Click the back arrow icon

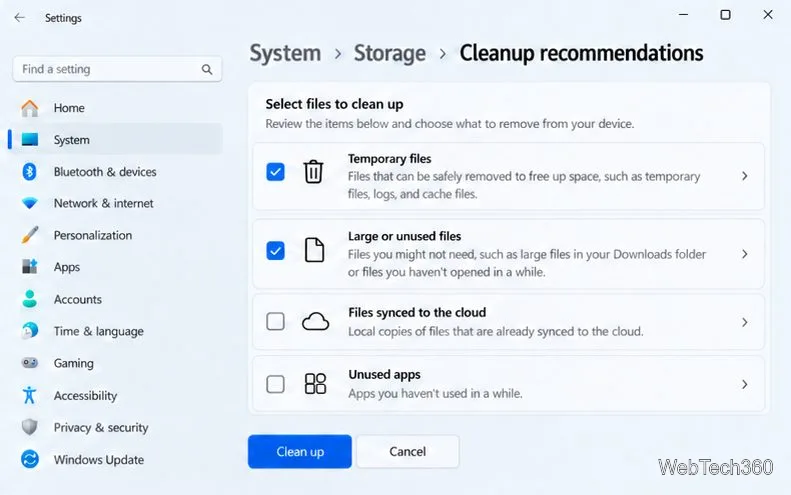click(20, 18)
